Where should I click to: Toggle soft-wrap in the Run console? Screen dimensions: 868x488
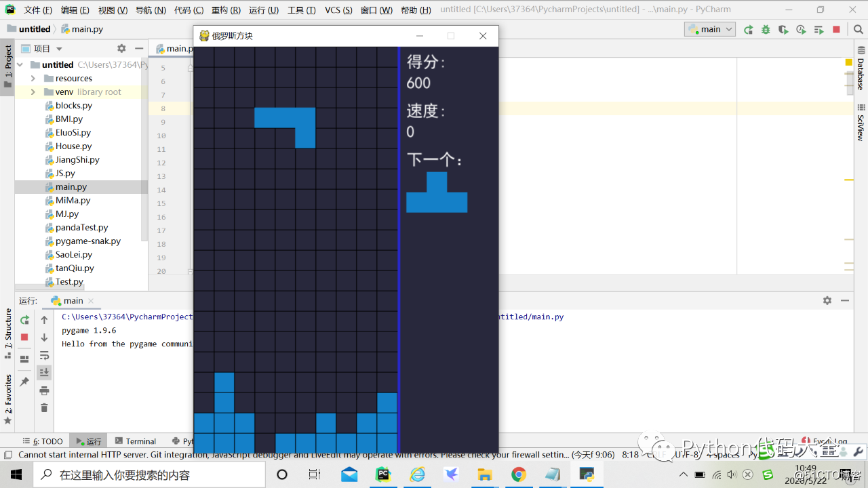coord(44,355)
